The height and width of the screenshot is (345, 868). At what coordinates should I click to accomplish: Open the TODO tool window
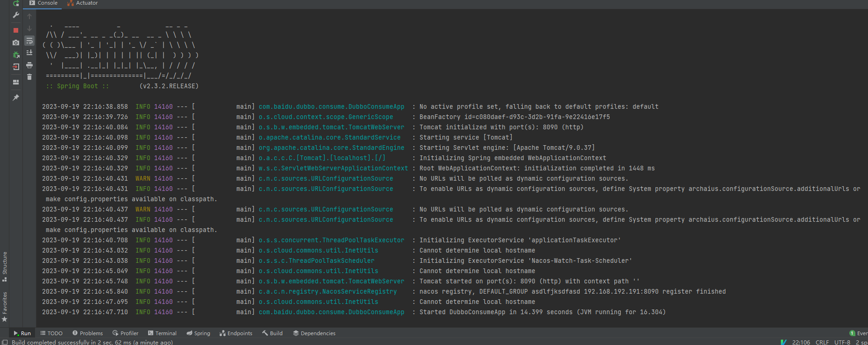[51, 333]
